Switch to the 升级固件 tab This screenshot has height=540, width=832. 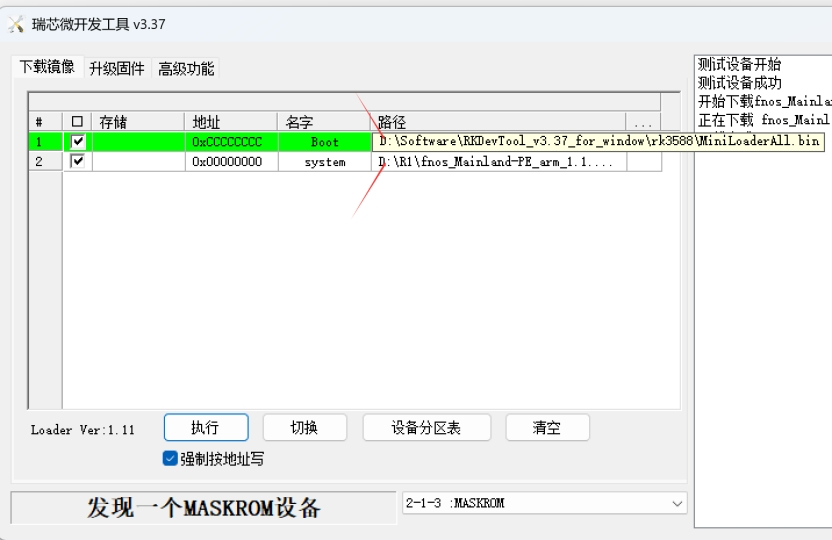click(116, 68)
